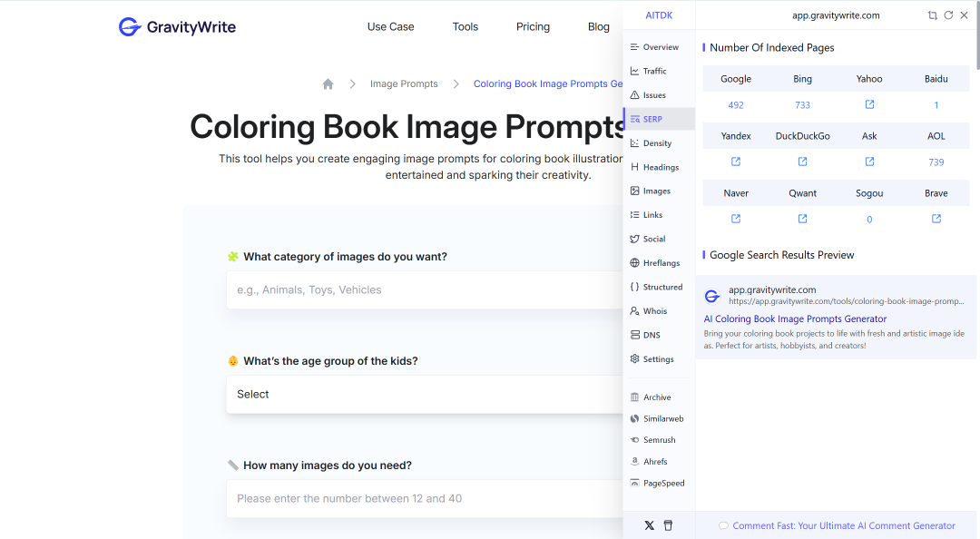Open PageSpeed for this site
Image resolution: width=980 pixels, height=539 pixels.
(x=660, y=483)
